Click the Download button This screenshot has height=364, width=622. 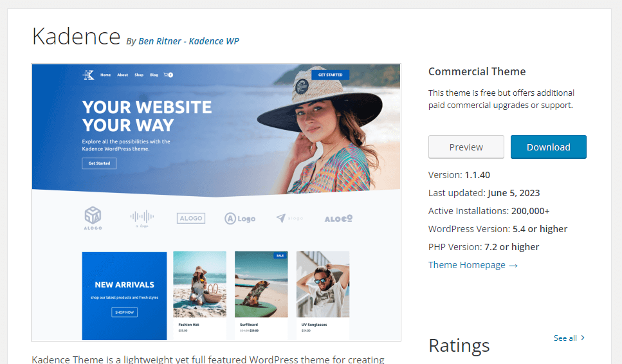tap(548, 147)
